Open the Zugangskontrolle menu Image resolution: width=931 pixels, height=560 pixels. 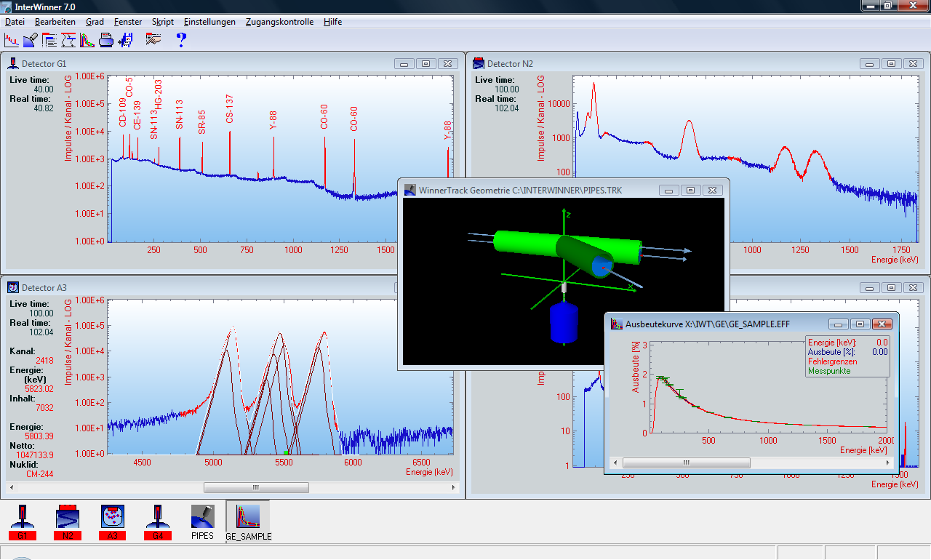point(279,22)
